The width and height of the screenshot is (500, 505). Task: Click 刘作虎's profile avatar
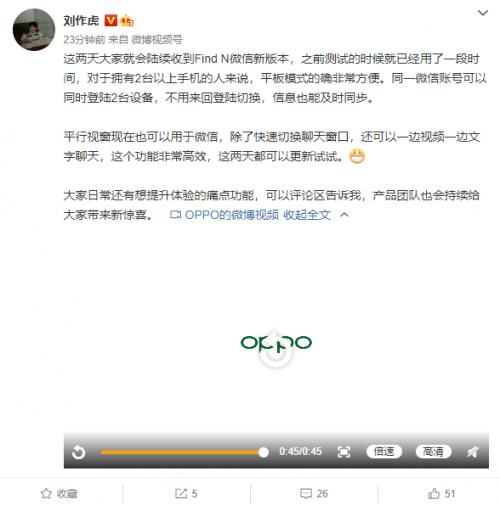click(x=34, y=30)
